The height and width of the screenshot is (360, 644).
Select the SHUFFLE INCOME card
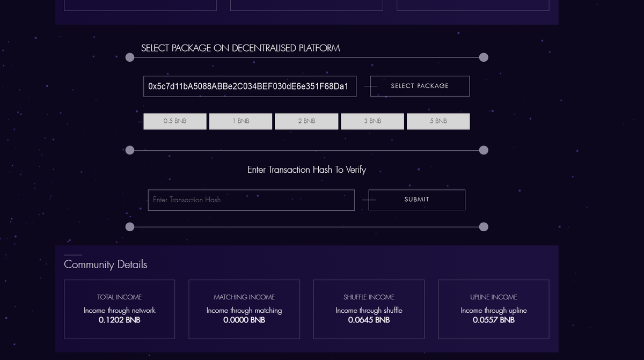click(x=369, y=309)
